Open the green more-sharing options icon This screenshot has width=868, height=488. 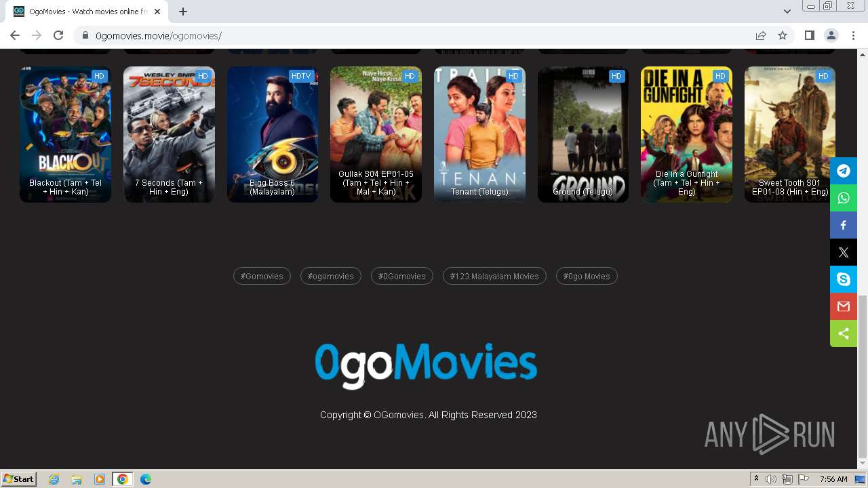(x=844, y=333)
